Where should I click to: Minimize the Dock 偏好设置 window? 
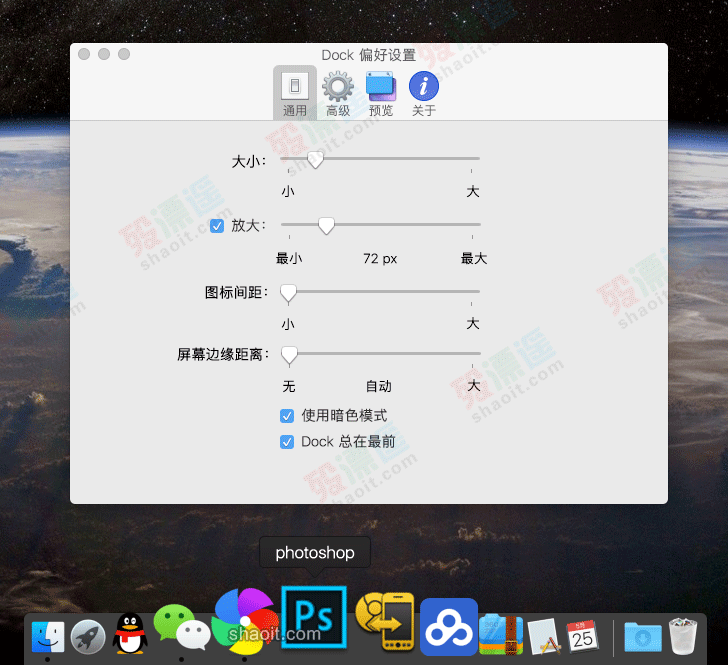(104, 54)
